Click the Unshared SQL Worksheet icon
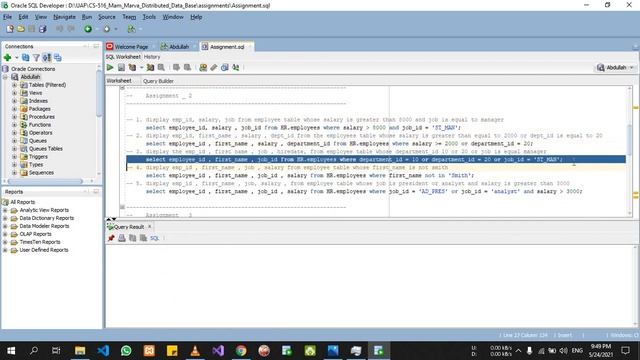This screenshot has height=360, width=640. pyautogui.click(x=203, y=67)
